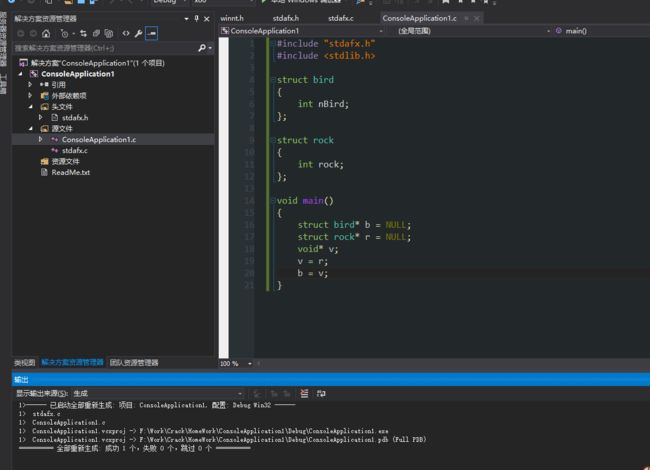Close the Solution Explorer panel

click(x=206, y=19)
